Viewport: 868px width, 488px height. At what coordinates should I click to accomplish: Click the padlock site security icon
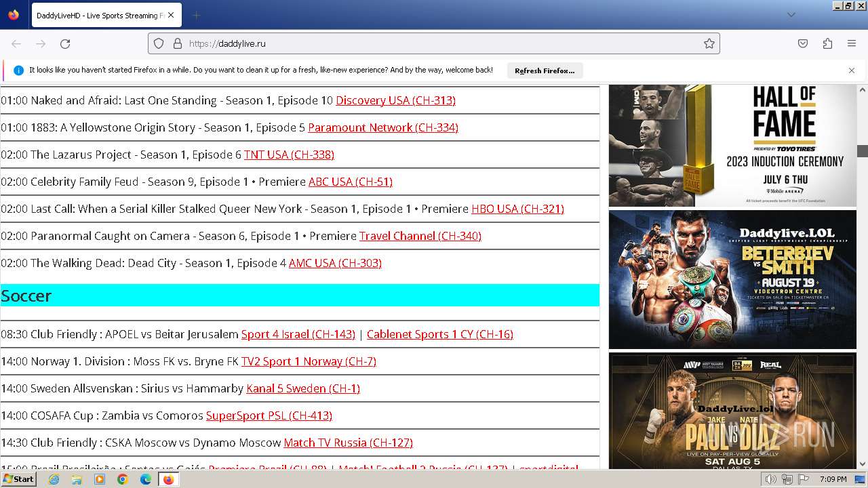coord(178,43)
